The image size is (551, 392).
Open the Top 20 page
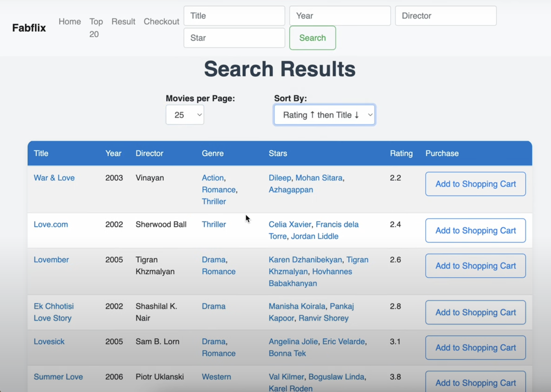(x=96, y=28)
